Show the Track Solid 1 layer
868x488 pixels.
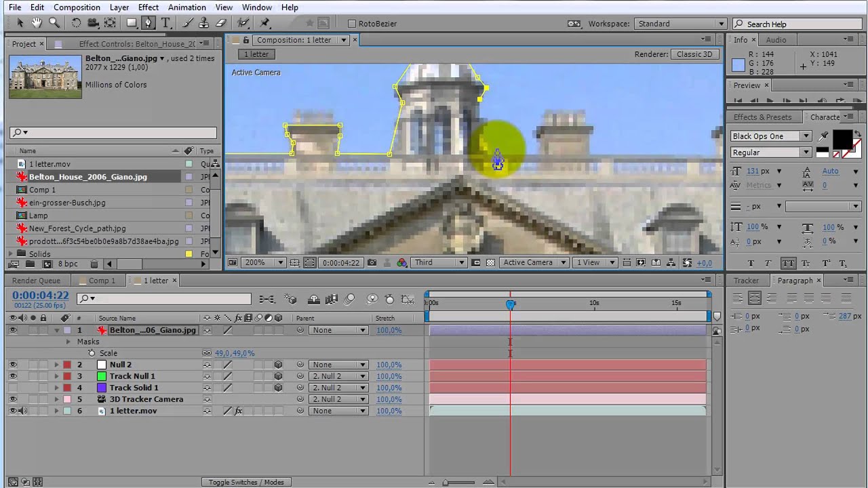(13, 388)
